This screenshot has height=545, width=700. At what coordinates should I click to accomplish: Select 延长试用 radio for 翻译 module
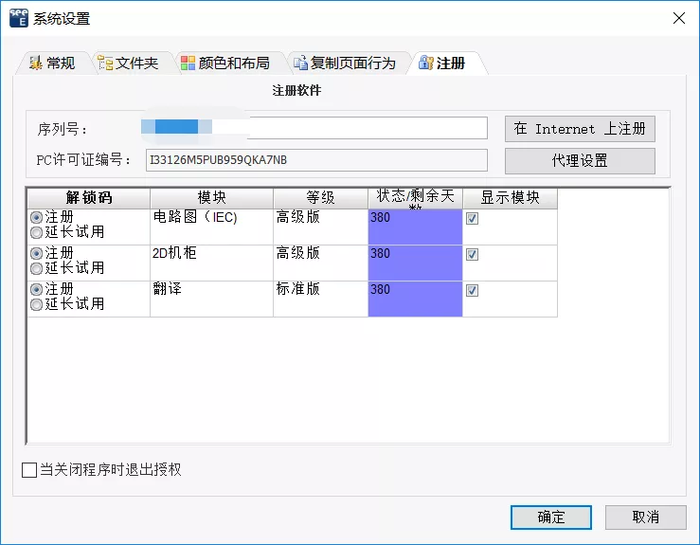pos(37,304)
